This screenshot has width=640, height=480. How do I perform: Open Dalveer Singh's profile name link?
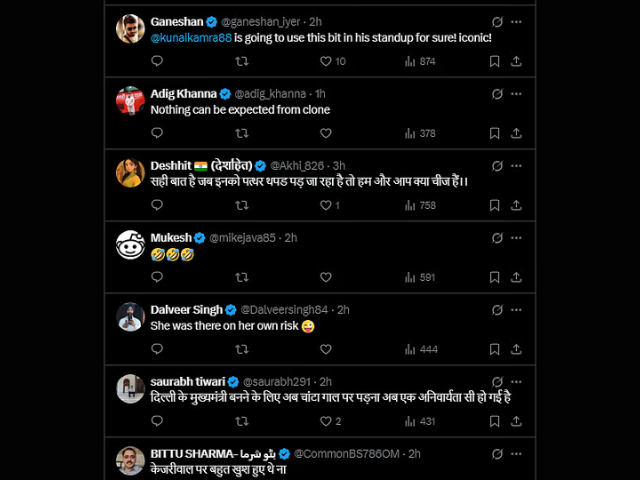tap(186, 310)
